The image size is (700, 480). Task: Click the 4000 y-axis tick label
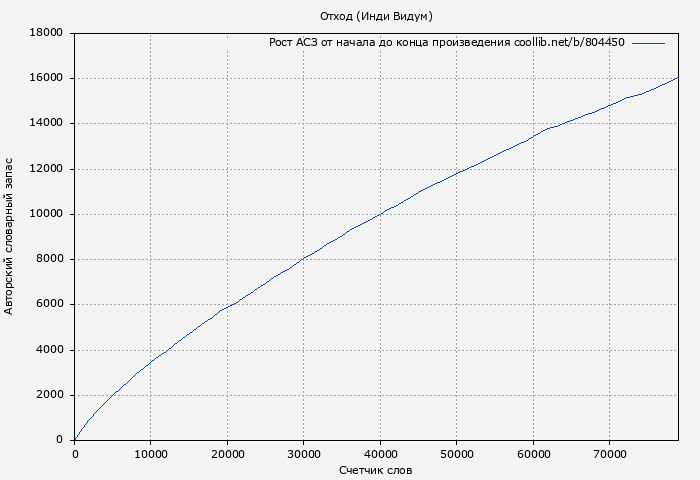coord(50,350)
